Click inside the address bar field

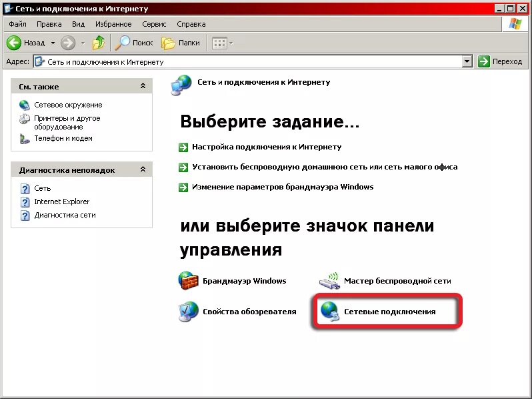tap(253, 62)
